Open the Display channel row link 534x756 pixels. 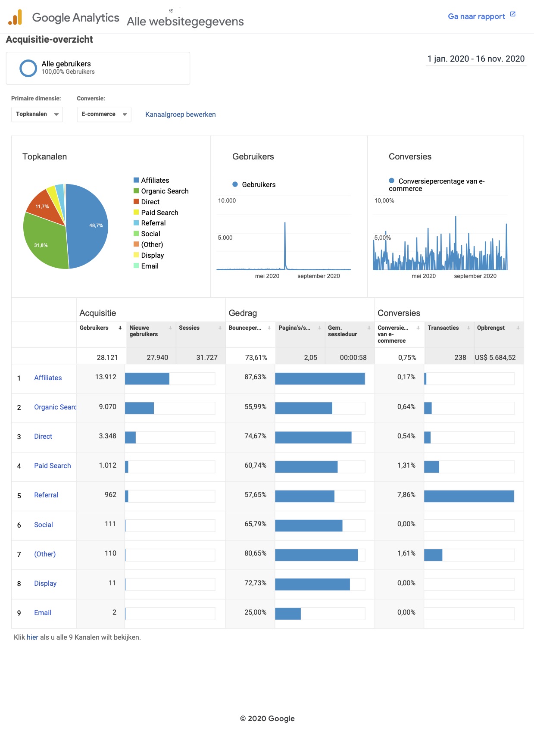tap(45, 584)
